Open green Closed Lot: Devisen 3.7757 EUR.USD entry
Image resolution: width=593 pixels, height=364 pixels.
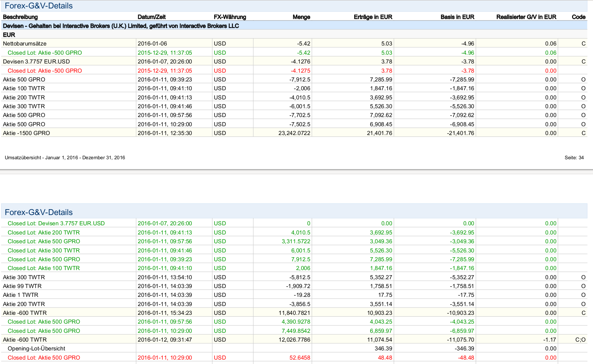(56, 223)
